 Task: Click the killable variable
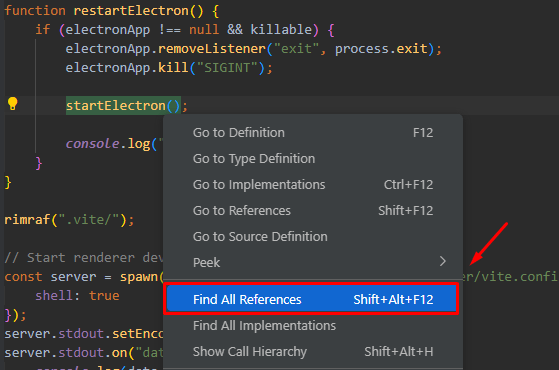point(281,30)
